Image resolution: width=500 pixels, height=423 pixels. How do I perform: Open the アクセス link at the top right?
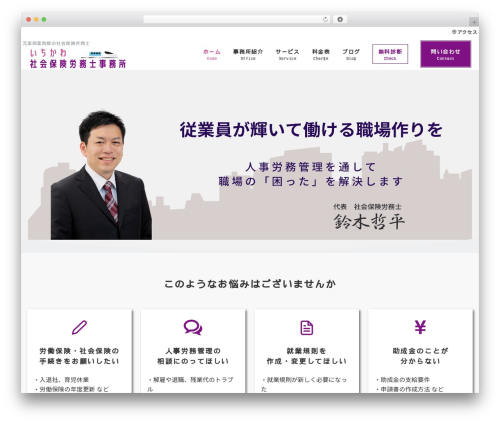pos(464,32)
